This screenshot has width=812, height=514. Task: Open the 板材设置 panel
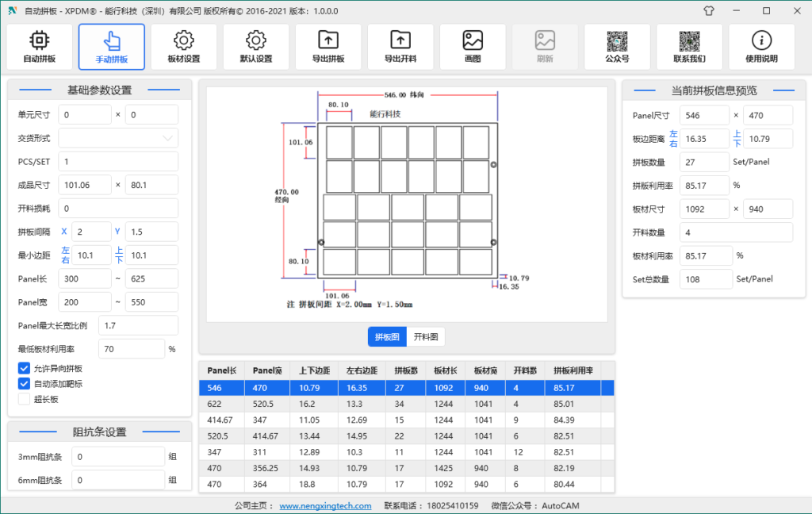click(183, 46)
